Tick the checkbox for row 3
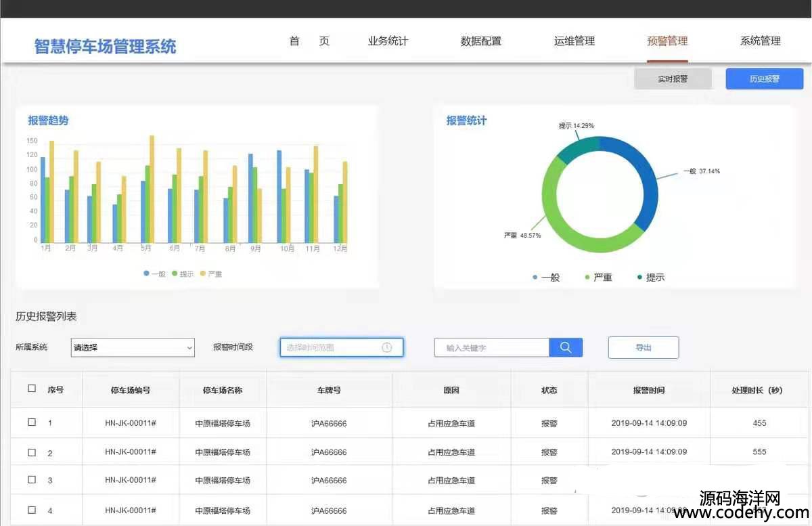 tap(32, 479)
